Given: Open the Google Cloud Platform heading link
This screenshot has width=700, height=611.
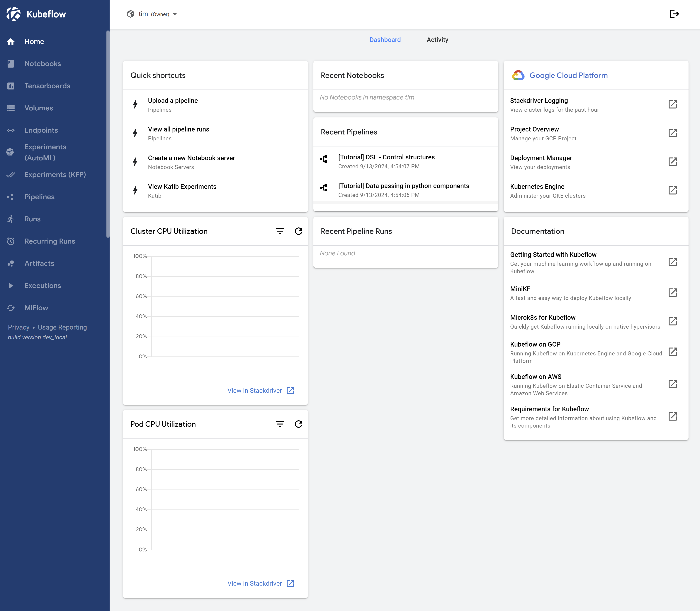Looking at the screenshot, I should coord(568,75).
